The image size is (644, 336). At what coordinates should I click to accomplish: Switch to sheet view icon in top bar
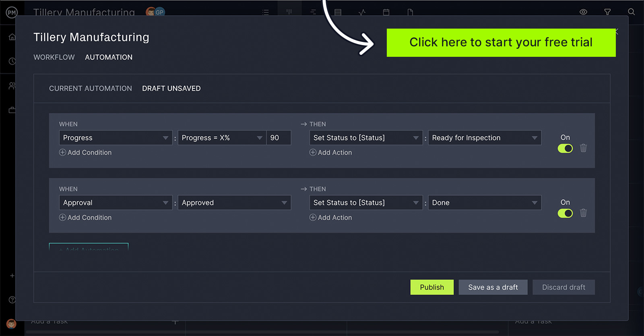click(x=338, y=12)
